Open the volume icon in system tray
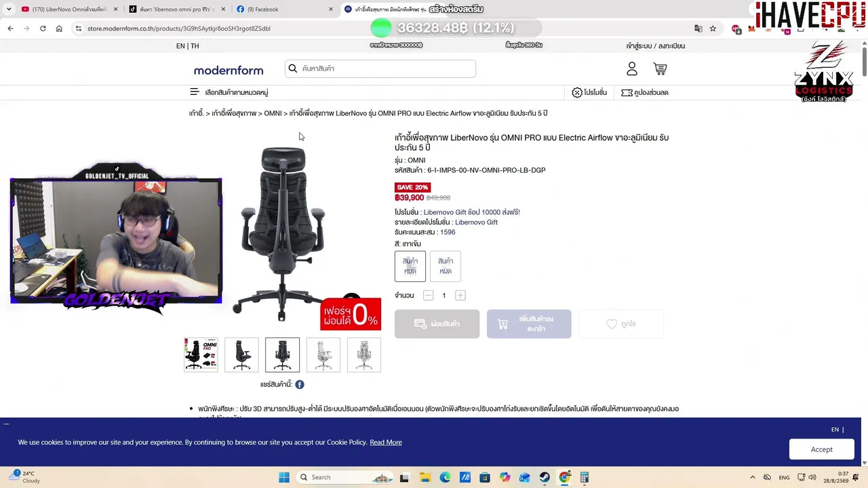 click(812, 477)
